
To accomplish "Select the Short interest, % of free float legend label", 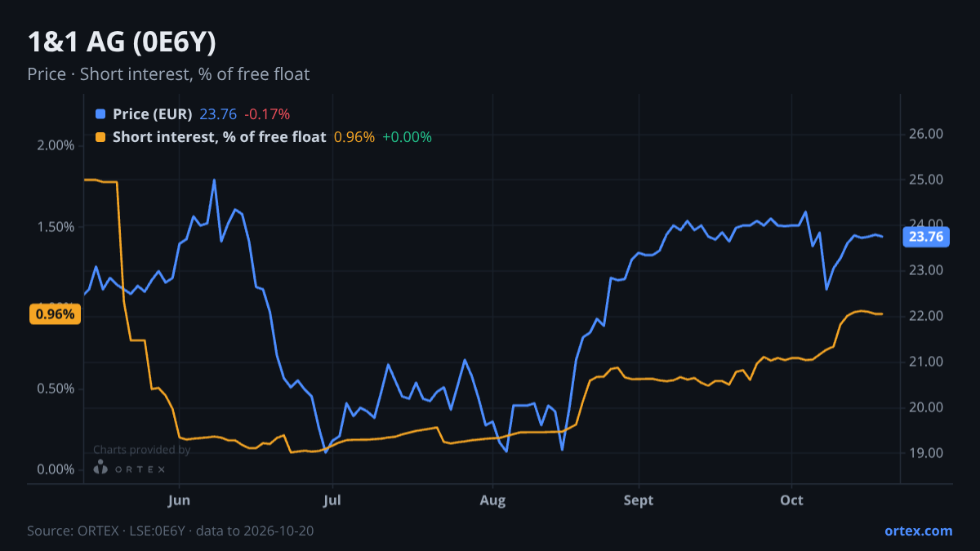I will click(x=220, y=137).
